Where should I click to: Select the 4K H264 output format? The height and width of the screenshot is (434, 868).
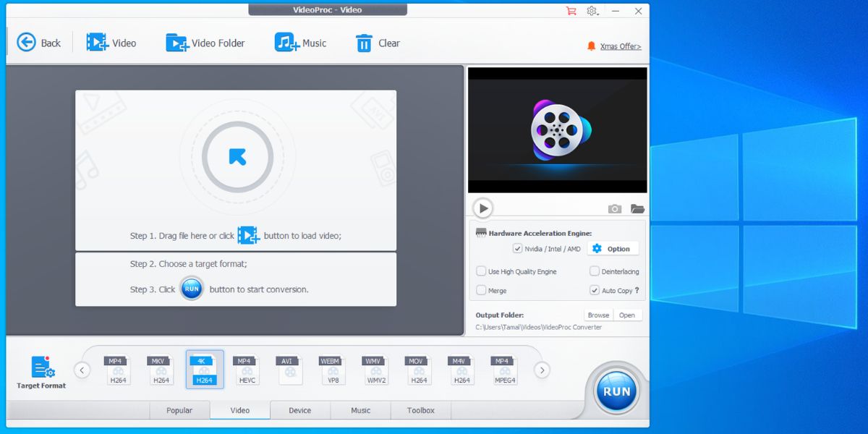click(204, 369)
